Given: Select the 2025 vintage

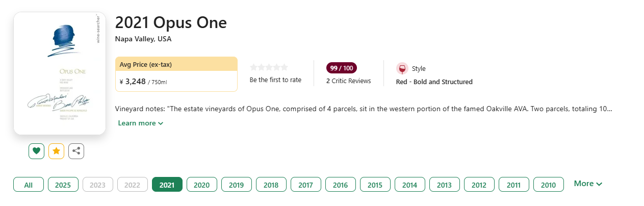Looking at the screenshot, I should click(x=63, y=185).
